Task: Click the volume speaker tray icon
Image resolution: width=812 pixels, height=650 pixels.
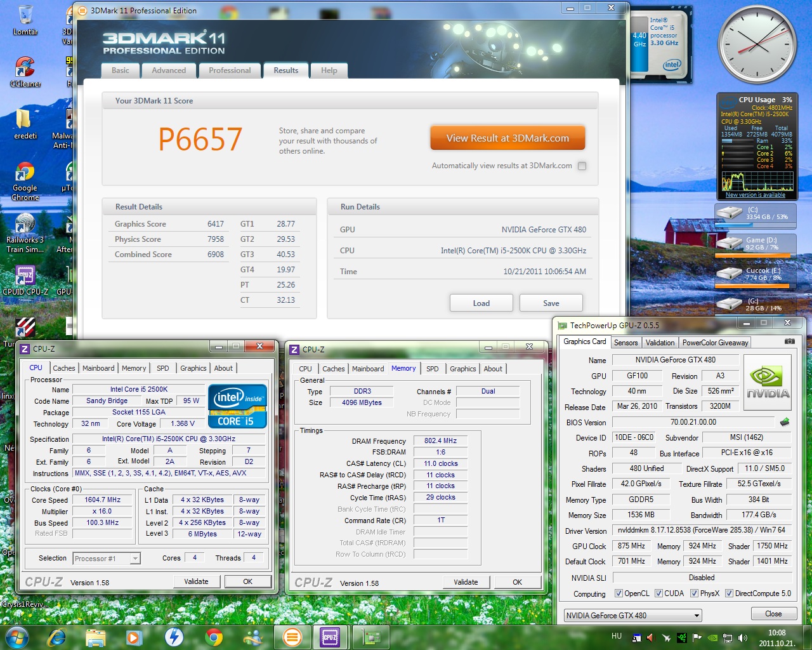Action: tap(743, 637)
